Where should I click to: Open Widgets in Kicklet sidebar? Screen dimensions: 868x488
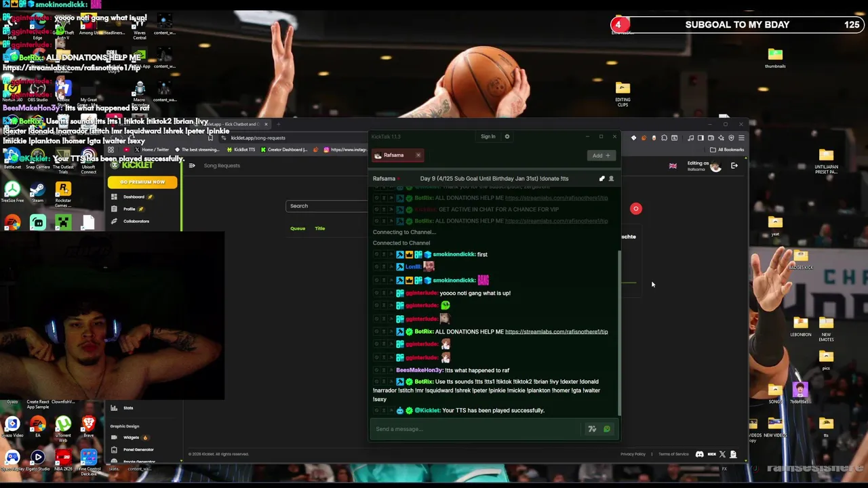click(131, 437)
